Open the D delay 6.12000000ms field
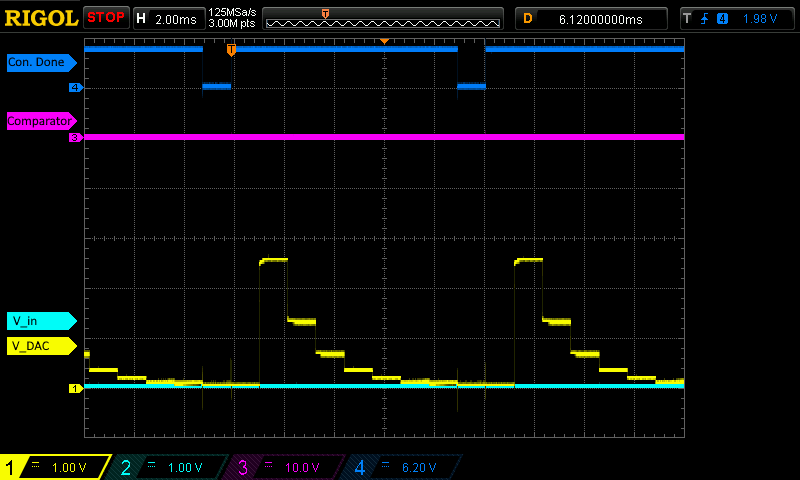 [591, 19]
